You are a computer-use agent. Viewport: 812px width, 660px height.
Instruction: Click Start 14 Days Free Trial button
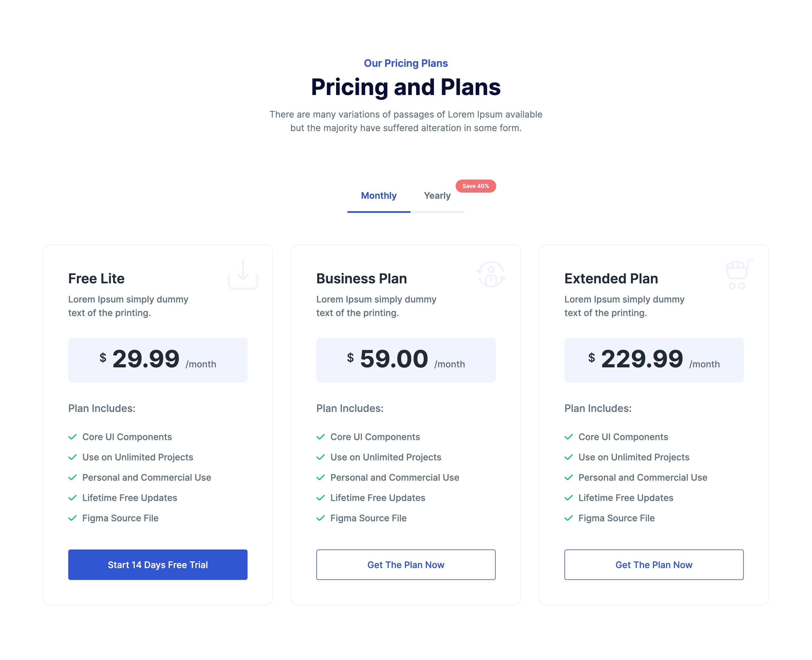[x=158, y=564]
